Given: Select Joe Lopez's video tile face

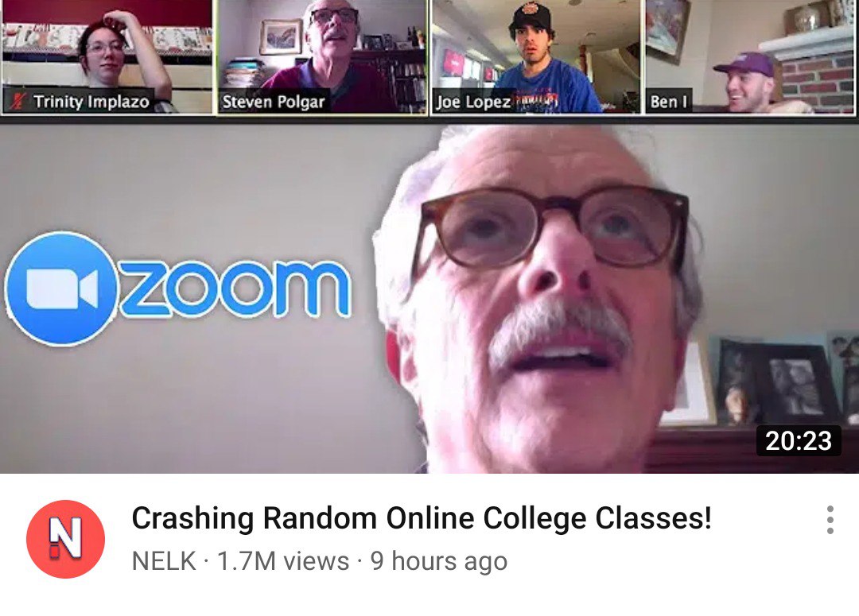Looking at the screenshot, I should [530, 38].
